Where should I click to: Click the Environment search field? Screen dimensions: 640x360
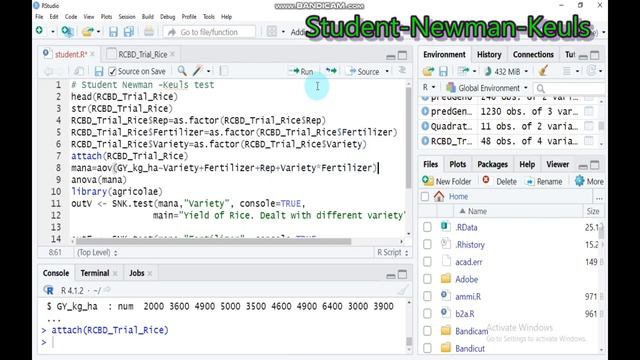570,88
